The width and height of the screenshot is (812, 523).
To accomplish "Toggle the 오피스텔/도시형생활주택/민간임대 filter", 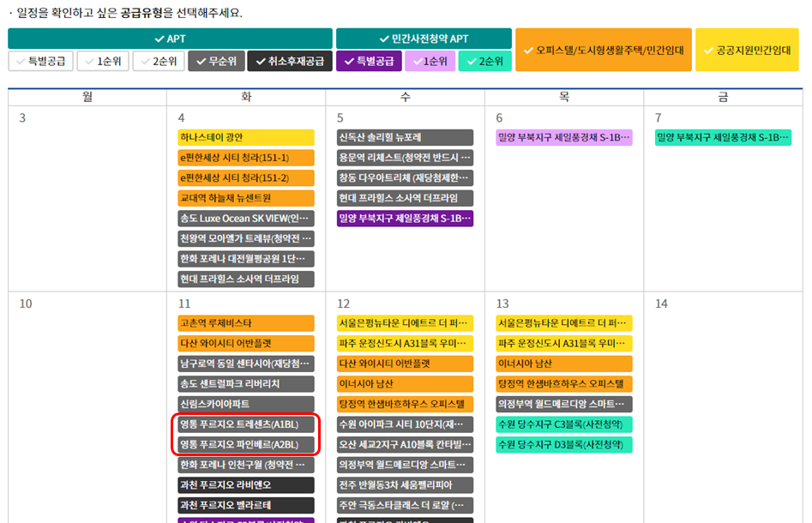I will coord(604,50).
